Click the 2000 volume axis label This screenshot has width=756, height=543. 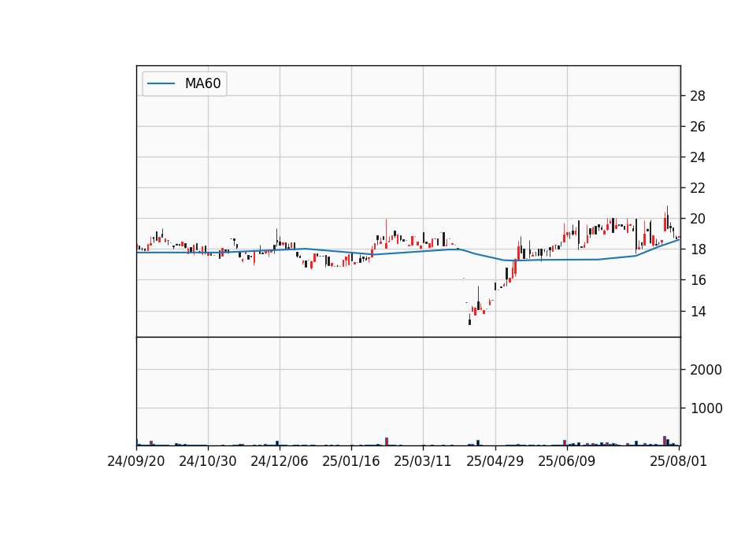[x=706, y=370]
